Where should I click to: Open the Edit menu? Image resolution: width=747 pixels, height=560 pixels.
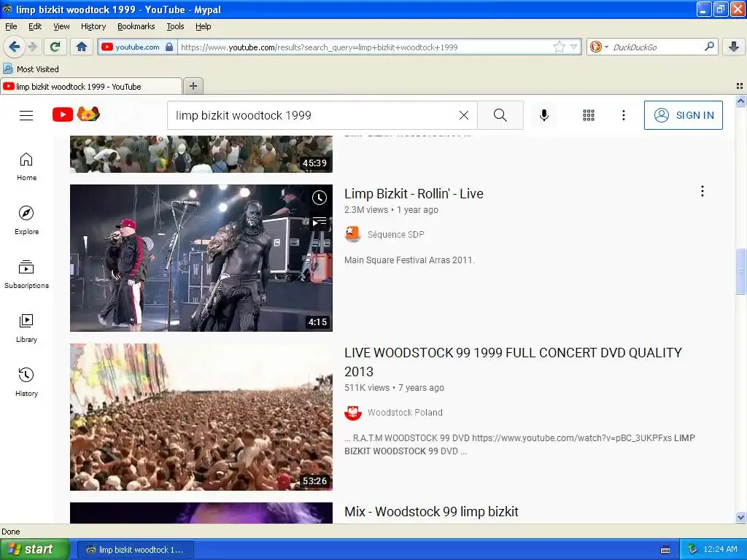click(35, 26)
